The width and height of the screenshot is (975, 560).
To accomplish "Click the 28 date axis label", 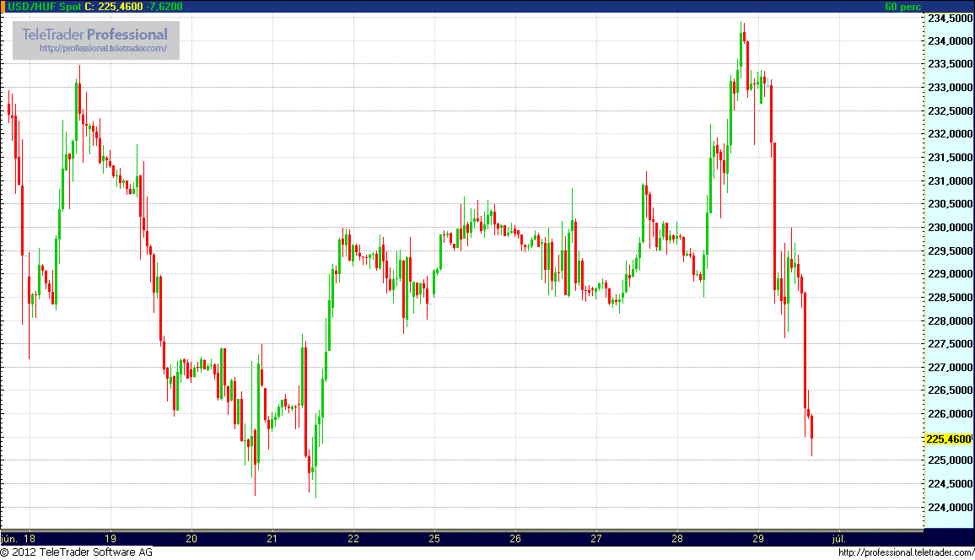I will pos(677,539).
